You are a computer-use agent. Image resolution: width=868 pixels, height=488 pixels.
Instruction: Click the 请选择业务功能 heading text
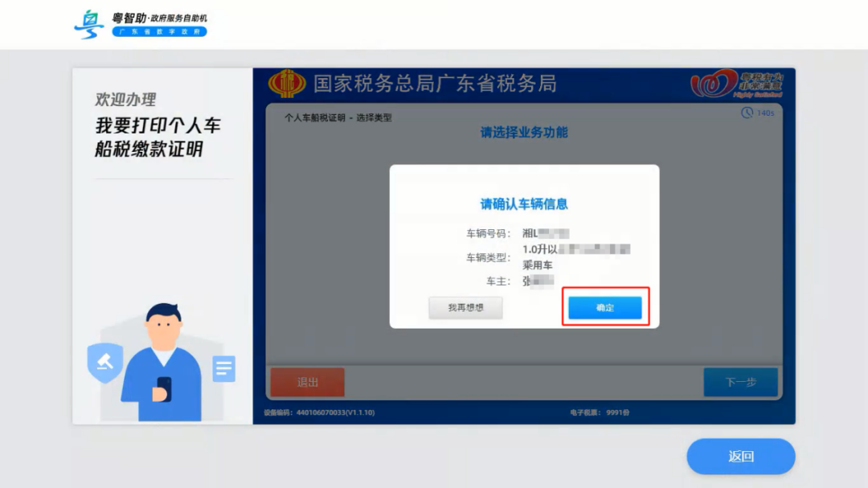[524, 133]
